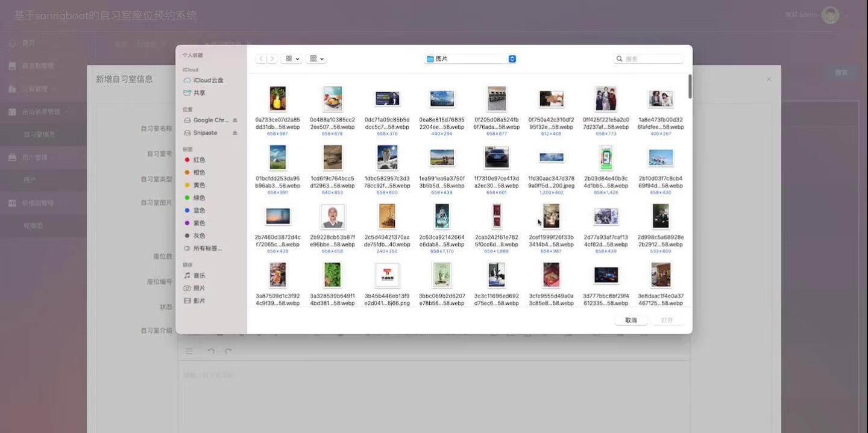
Task: Select image 0f205d08a524fb thumbnail
Action: click(497, 99)
